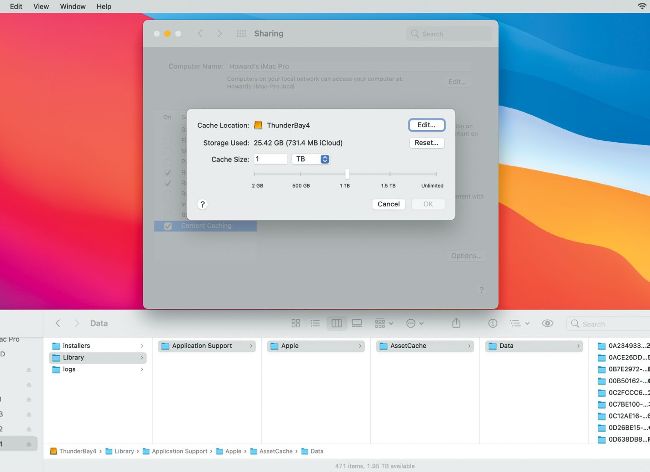Click the Wi-Fi icon in menu bar
650x472 pixels.
(x=641, y=6)
